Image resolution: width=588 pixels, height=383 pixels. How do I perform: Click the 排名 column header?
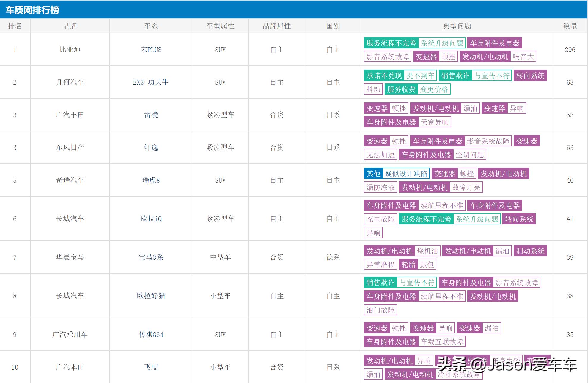(15, 26)
